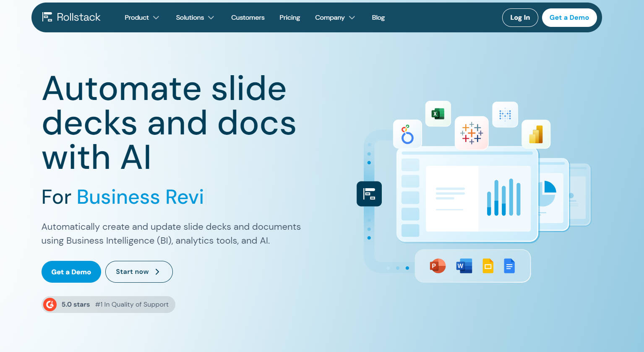Click the Tableau integration icon
Image resolution: width=644 pixels, height=352 pixels.
472,133
